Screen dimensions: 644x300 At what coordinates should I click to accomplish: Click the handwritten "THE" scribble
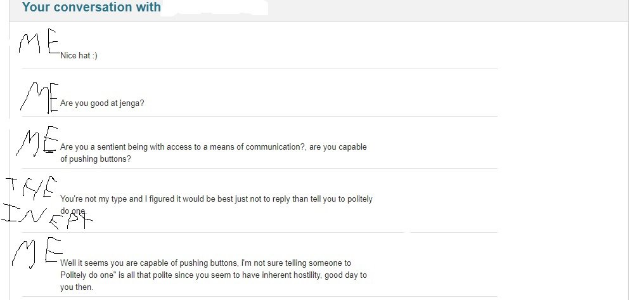(30, 186)
